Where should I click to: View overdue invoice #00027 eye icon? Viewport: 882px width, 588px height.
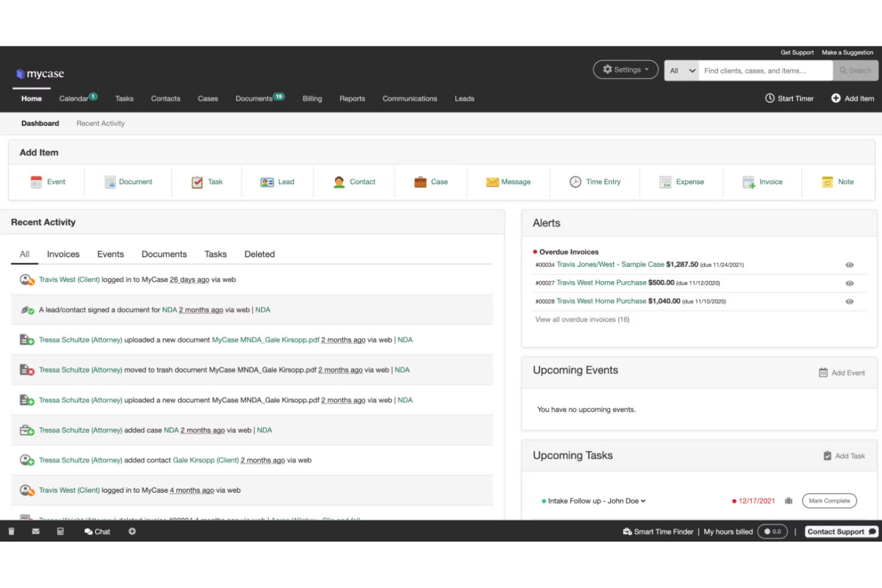(x=849, y=284)
